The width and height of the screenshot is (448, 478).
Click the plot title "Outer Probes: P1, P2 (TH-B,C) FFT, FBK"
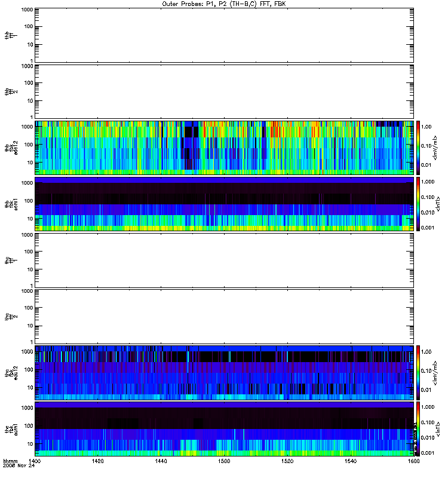(x=224, y=4)
